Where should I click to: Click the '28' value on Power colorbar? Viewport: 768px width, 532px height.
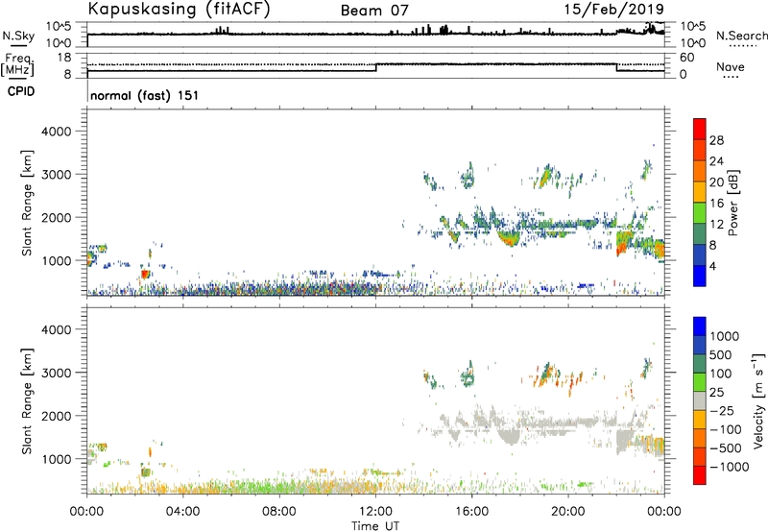716,140
